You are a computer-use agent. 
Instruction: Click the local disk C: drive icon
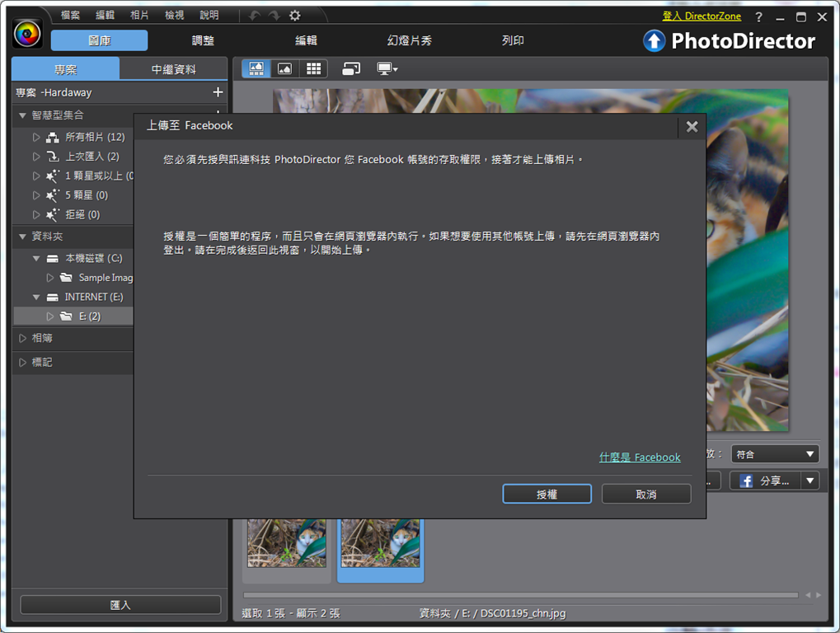(x=53, y=259)
